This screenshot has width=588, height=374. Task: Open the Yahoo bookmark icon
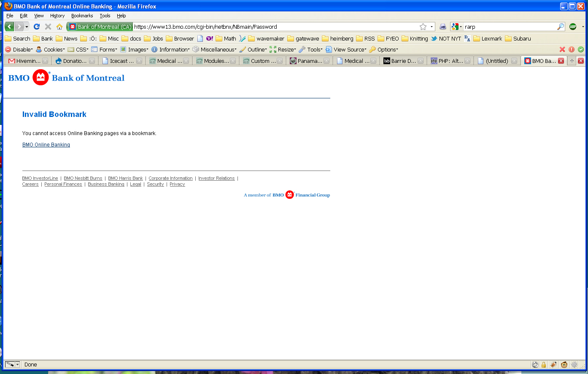point(210,38)
